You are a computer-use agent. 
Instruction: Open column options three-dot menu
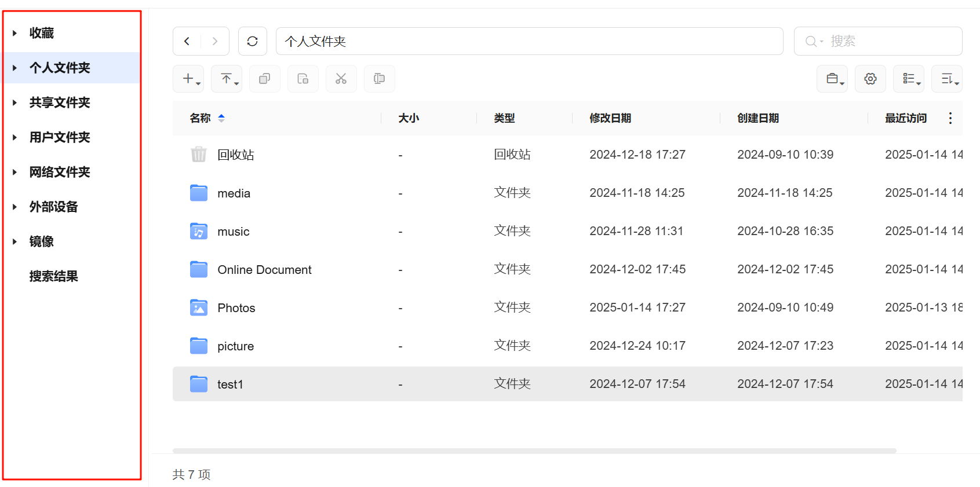point(950,118)
